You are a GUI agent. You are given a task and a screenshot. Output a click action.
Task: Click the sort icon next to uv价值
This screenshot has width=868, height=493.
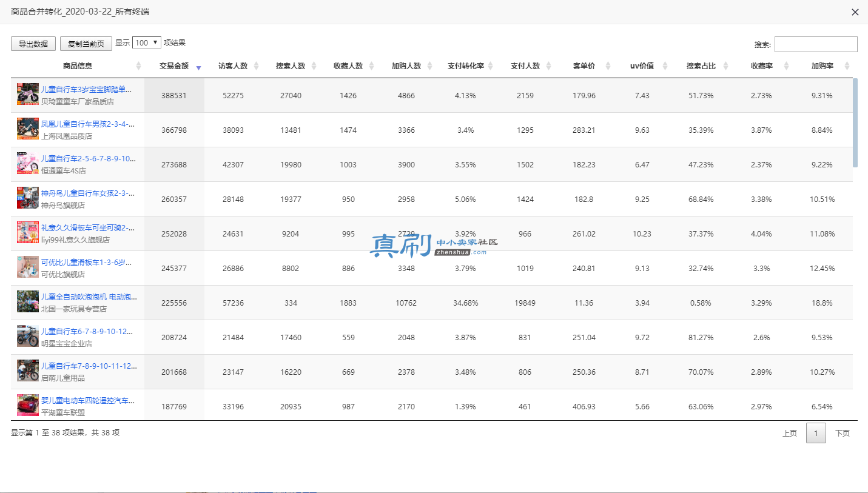pos(665,66)
